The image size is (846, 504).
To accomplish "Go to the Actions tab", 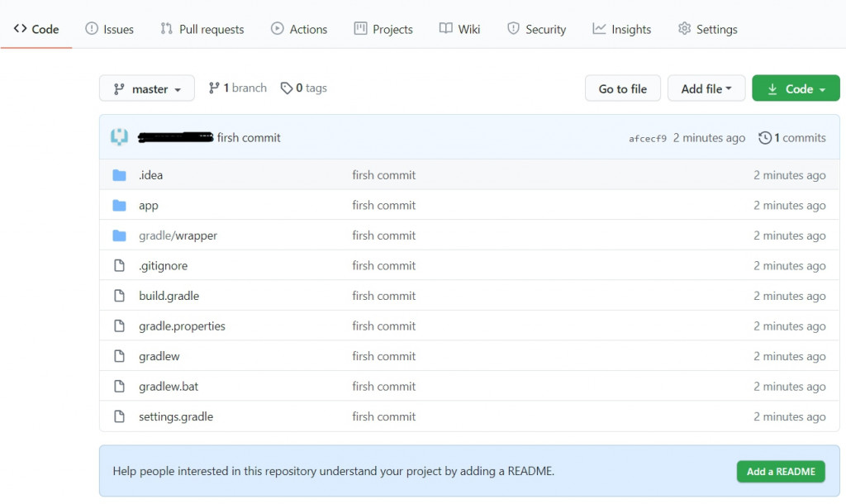I will coord(299,29).
